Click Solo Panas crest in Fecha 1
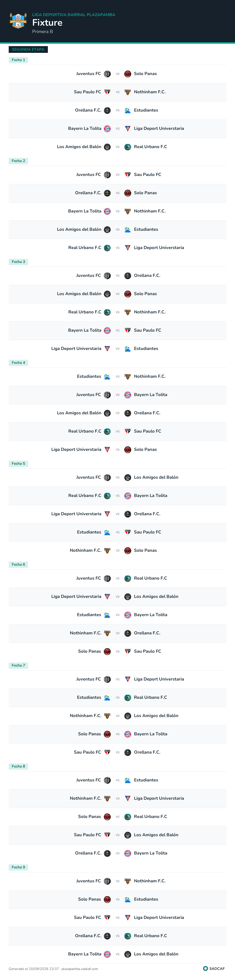The height and width of the screenshot is (980, 235). [128, 74]
